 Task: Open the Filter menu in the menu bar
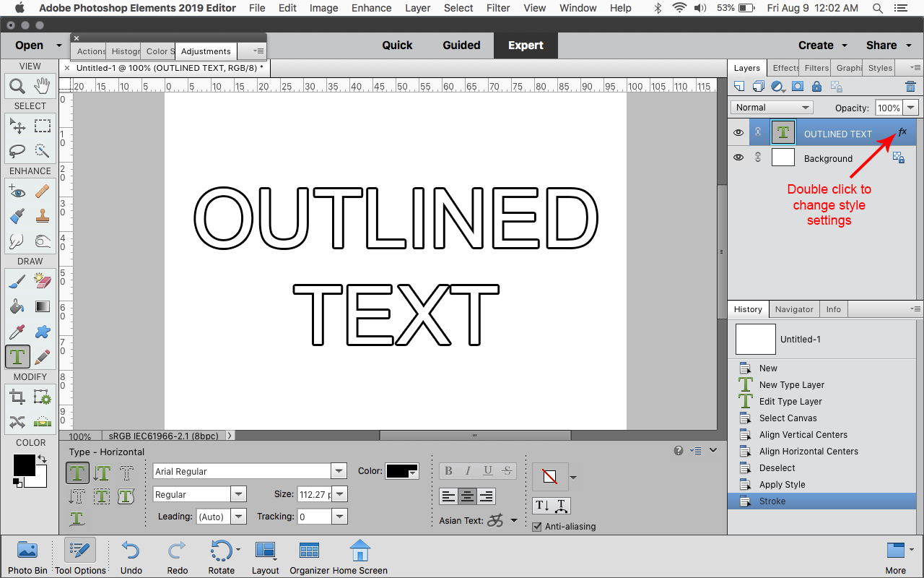(498, 8)
